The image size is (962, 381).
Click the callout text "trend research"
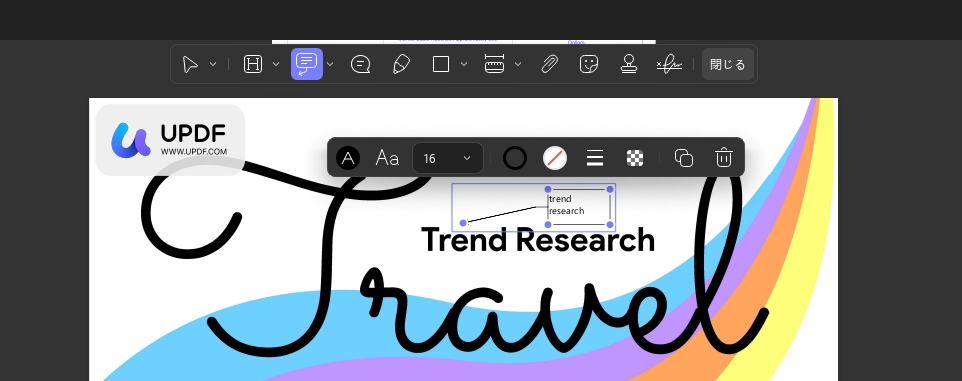(x=566, y=205)
